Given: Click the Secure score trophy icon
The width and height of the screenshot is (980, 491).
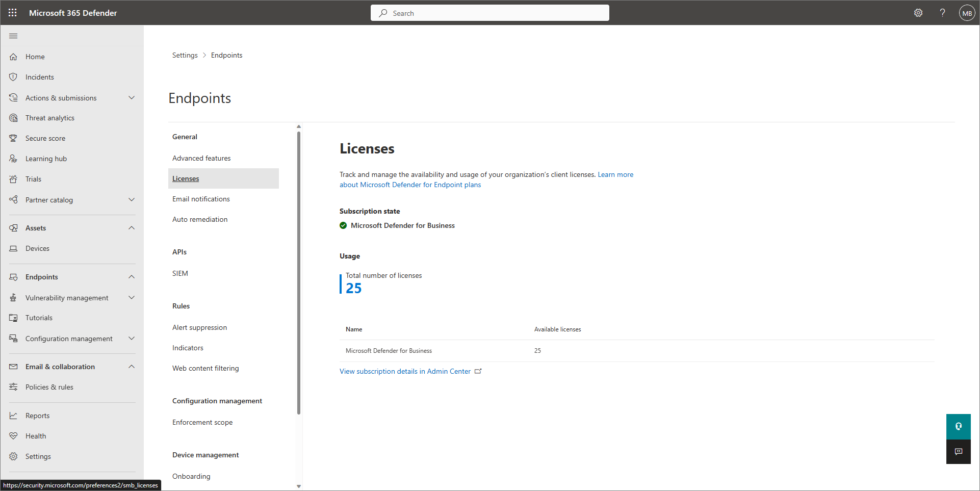Looking at the screenshot, I should click(x=13, y=138).
